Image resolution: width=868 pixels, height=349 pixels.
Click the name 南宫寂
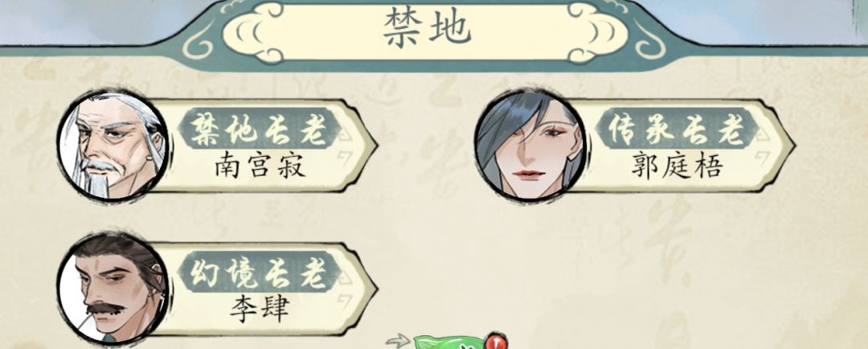[260, 165]
